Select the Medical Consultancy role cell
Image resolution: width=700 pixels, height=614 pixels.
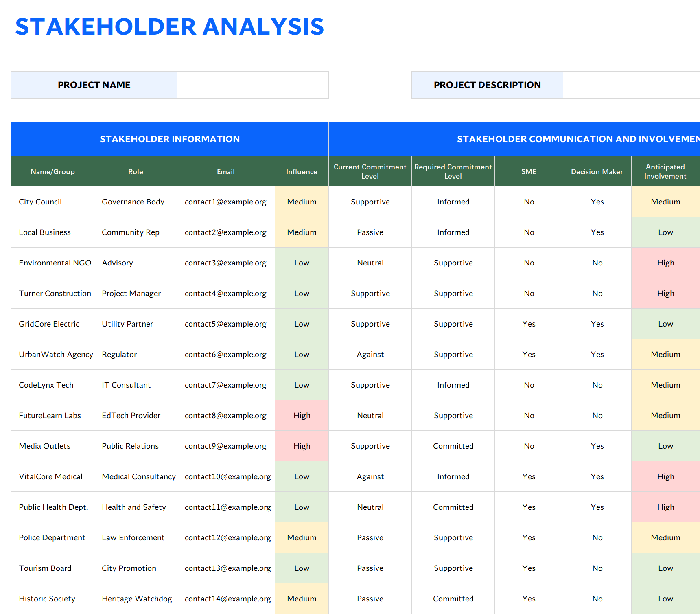click(136, 476)
